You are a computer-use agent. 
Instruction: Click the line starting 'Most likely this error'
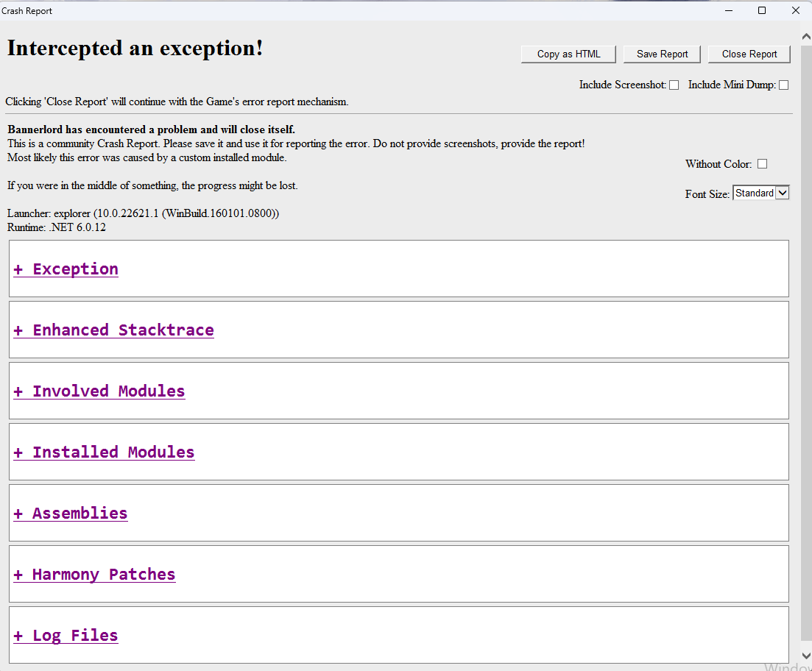pos(147,157)
